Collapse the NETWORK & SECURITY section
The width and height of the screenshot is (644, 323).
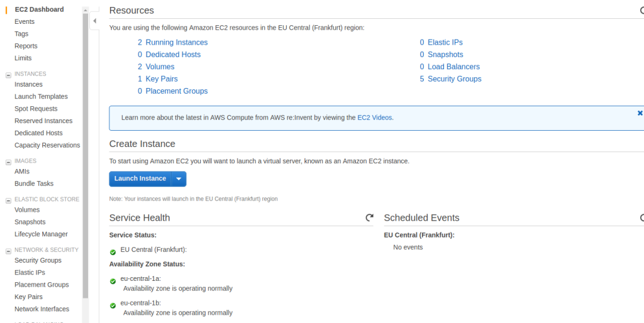pyautogui.click(x=8, y=251)
